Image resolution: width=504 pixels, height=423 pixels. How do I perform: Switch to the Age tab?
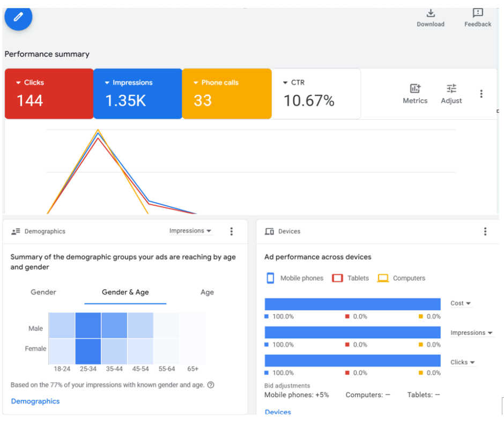[207, 293]
